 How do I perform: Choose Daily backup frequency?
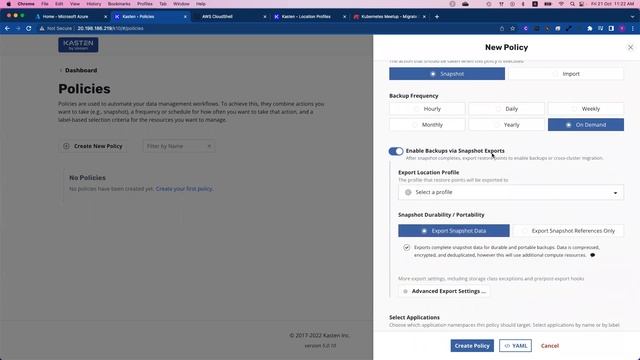(x=507, y=109)
